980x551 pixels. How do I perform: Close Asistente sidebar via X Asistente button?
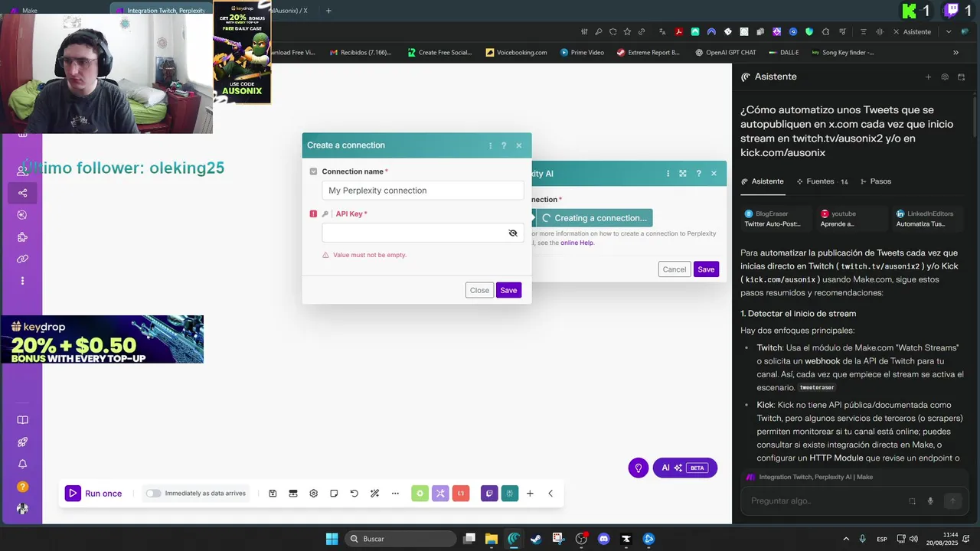[x=912, y=31]
